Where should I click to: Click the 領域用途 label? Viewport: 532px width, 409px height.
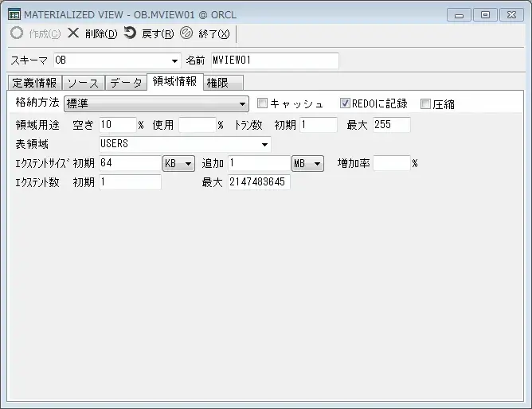37,125
